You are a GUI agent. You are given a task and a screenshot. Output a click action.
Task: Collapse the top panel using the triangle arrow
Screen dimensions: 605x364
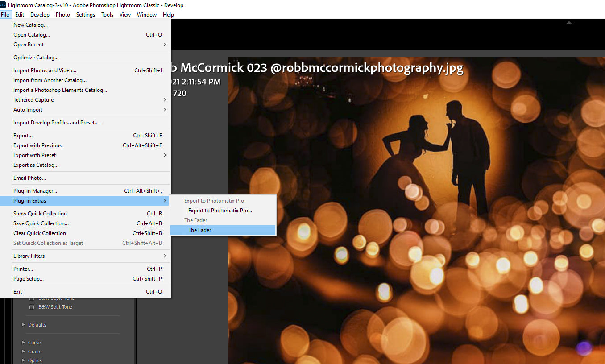point(569,23)
